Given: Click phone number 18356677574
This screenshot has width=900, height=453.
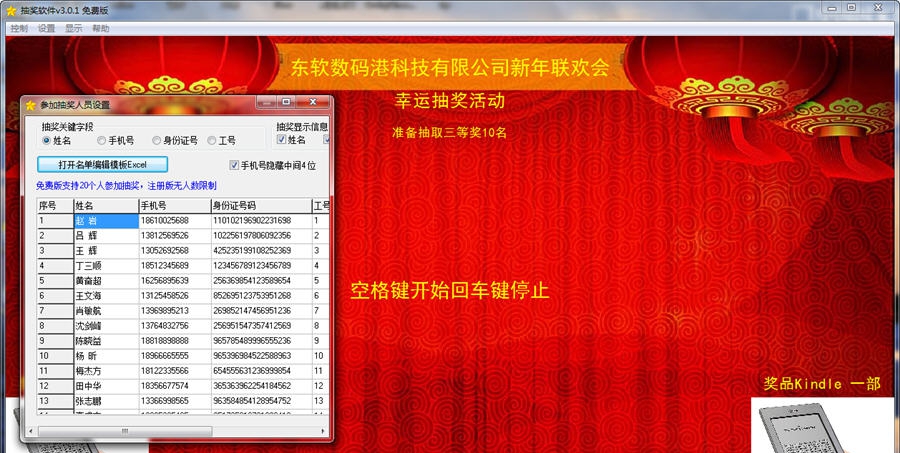Looking at the screenshot, I should [x=175, y=386].
